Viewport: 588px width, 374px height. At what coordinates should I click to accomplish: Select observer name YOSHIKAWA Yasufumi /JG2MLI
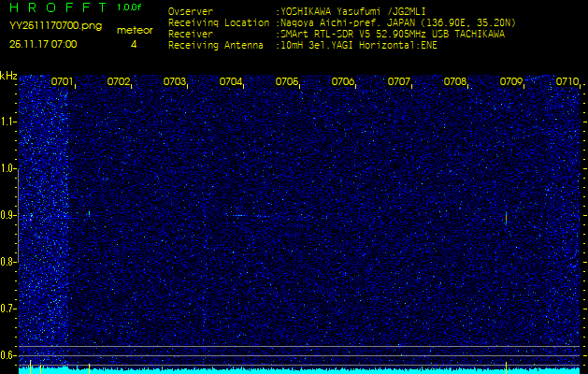(352, 11)
